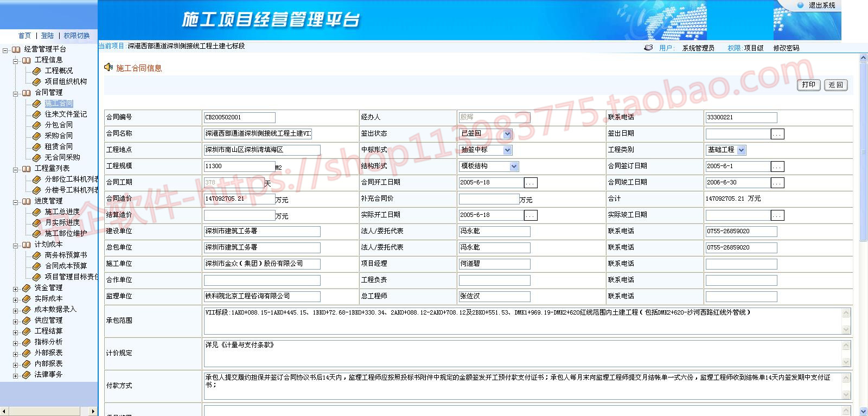The width and height of the screenshot is (868, 416).
Task: Click 退出系统 to log out
Action: [x=822, y=5]
